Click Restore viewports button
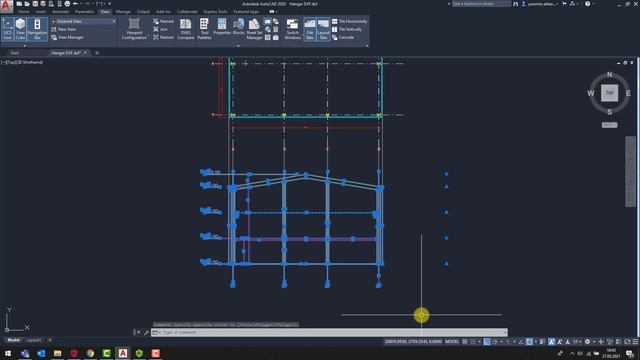 coord(163,37)
